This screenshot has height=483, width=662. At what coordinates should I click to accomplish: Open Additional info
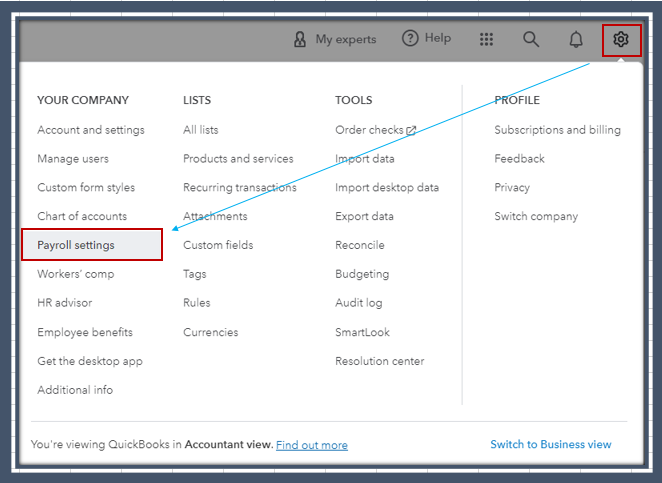(x=75, y=390)
